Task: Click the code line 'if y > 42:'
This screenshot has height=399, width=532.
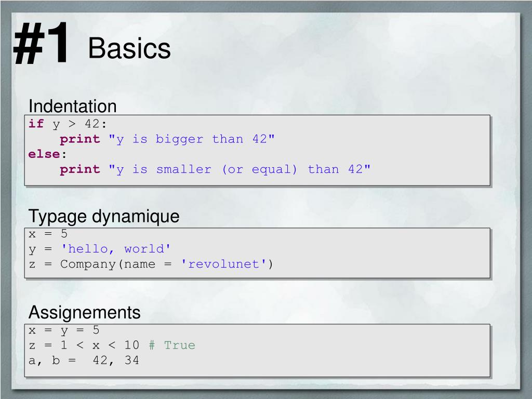Action: coord(68,124)
